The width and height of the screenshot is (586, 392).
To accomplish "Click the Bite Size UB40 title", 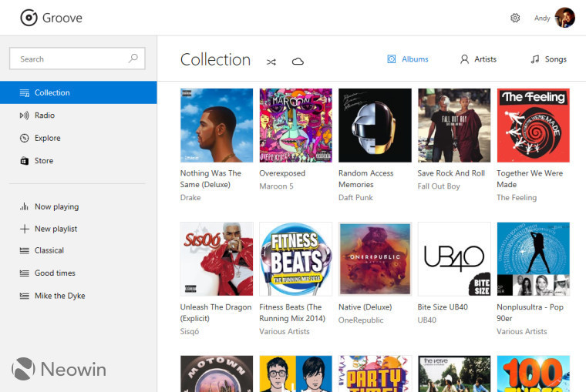I will point(443,307).
